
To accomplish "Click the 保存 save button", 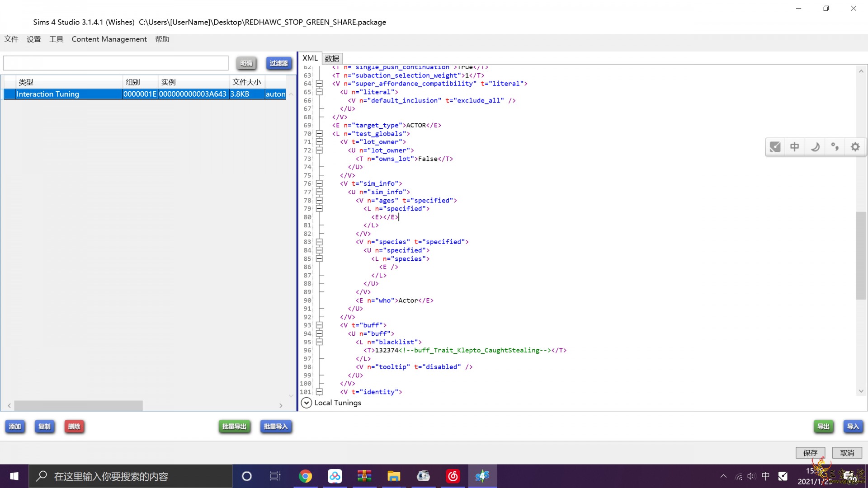I will pyautogui.click(x=810, y=453).
